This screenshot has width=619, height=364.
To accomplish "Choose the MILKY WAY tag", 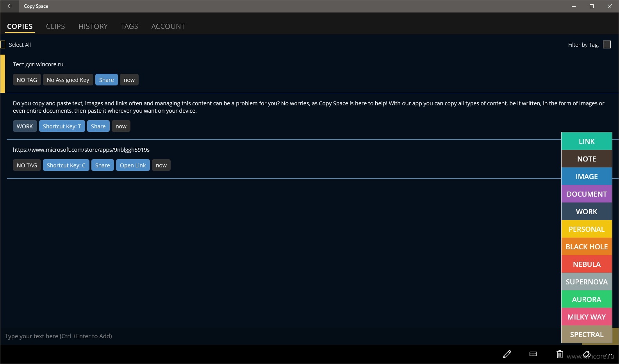I will click(x=587, y=317).
